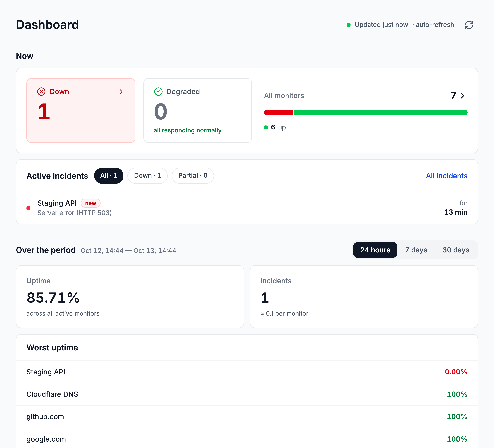This screenshot has width=494, height=448.
Task: Select the 'All · 1' incidents filter
Action: 109,176
